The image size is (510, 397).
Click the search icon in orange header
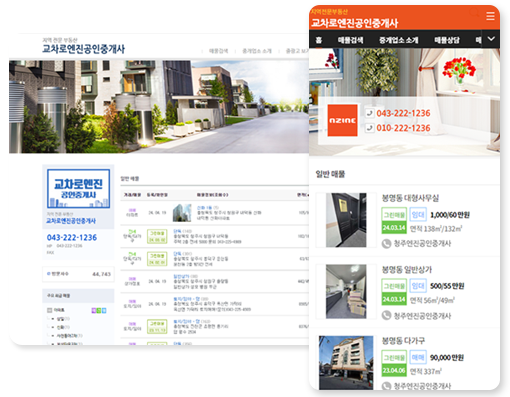click(474, 13)
